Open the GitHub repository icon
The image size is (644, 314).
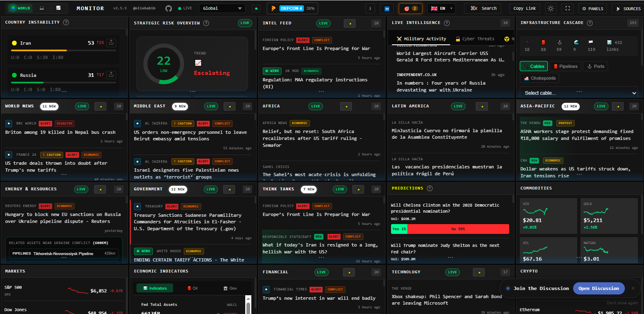pos(169,9)
